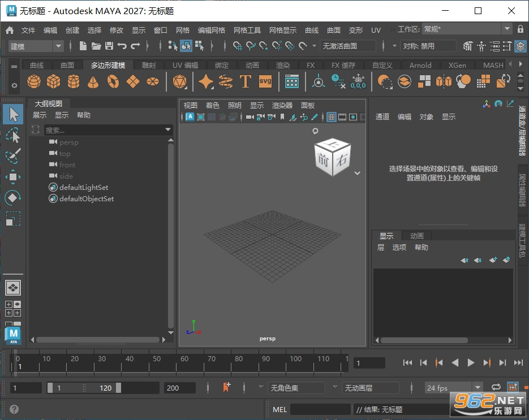Image resolution: width=529 pixels, height=420 pixels.
Task: Open the 文件 menu
Action: point(28,31)
